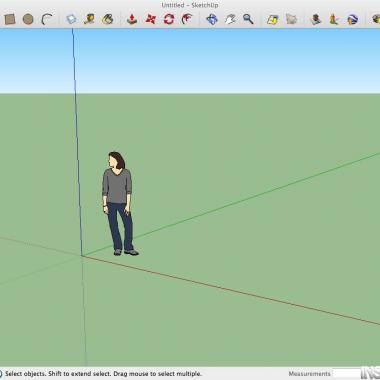Select the Zoom magnifier tool
This screenshot has height=380, width=380.
(x=248, y=19)
